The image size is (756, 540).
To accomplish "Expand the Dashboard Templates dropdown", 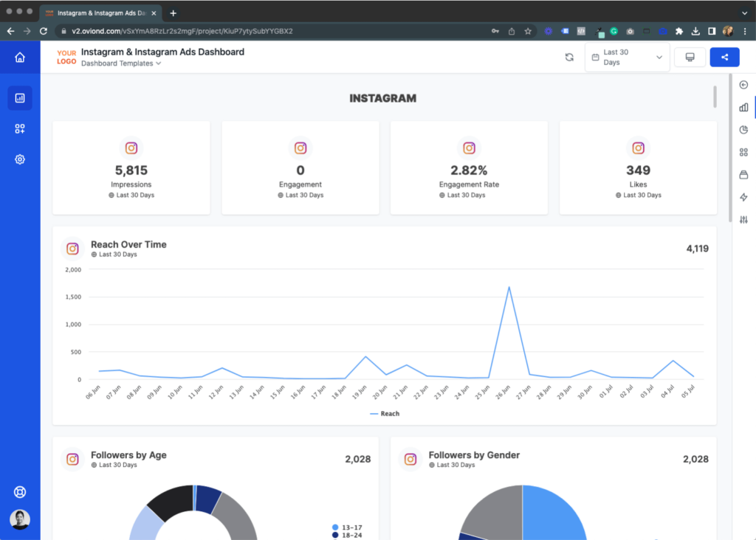I will 121,63.
